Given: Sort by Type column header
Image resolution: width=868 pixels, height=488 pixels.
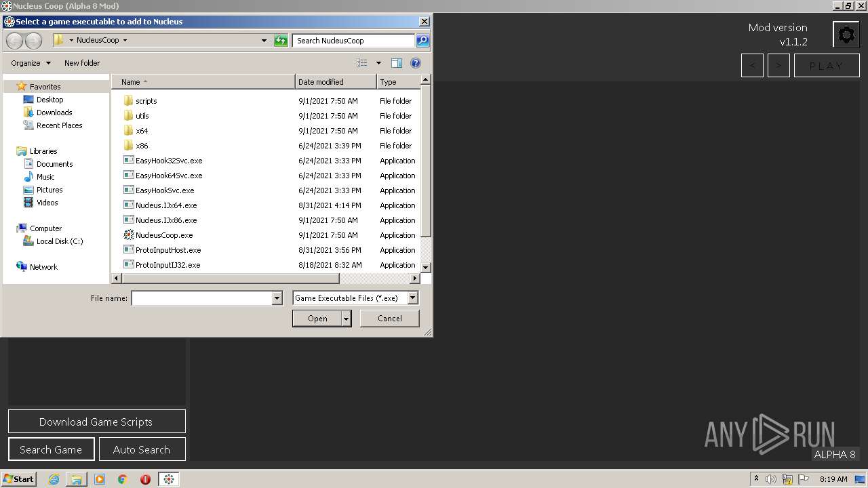Looking at the screenshot, I should coord(398,82).
